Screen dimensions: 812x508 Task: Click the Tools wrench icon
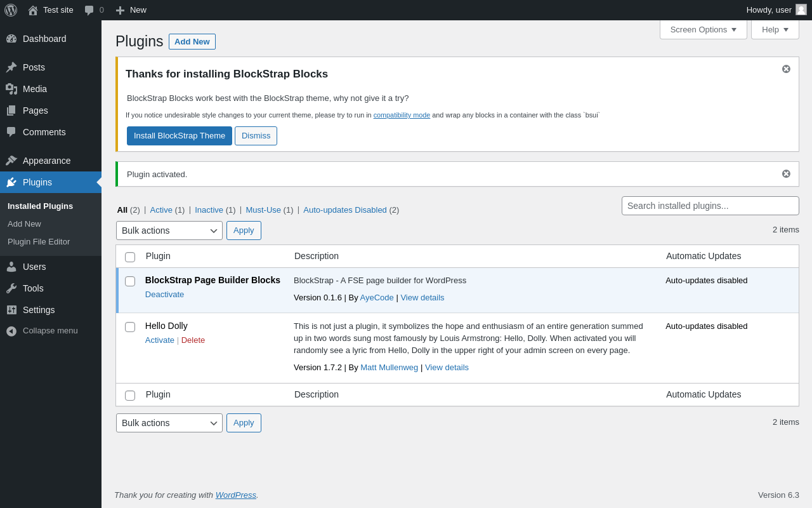point(11,288)
